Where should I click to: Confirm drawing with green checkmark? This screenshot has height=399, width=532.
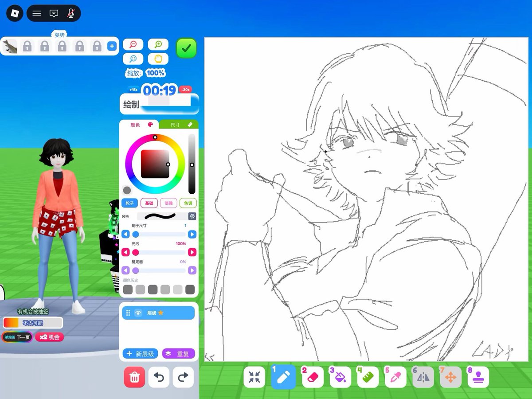(186, 48)
